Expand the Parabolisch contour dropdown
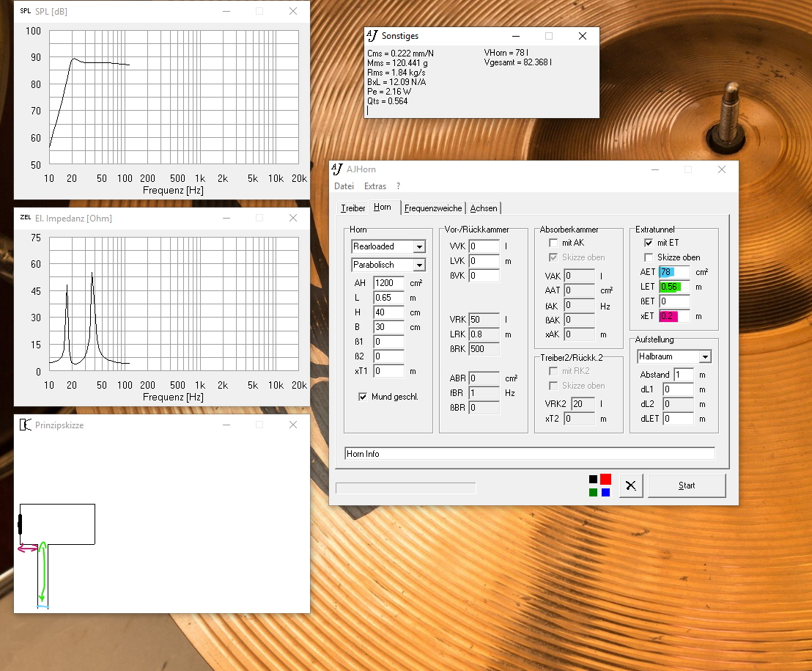Screen dimensions: 812x671 tap(418, 265)
